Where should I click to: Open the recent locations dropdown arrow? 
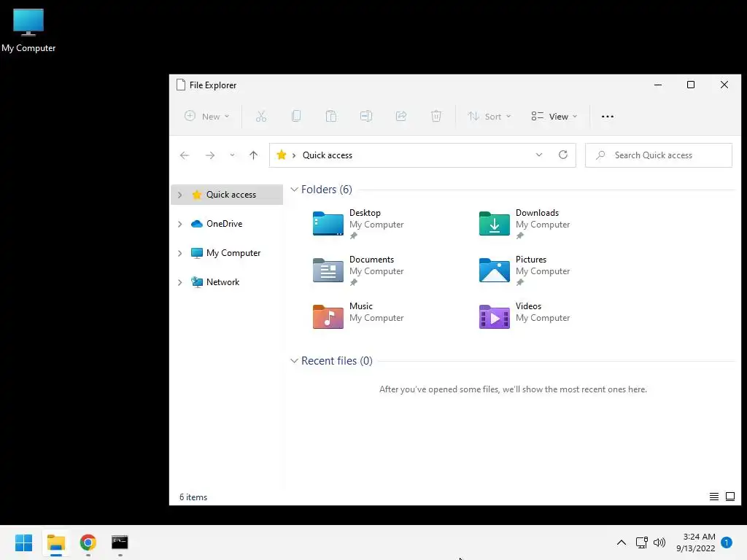click(x=232, y=155)
